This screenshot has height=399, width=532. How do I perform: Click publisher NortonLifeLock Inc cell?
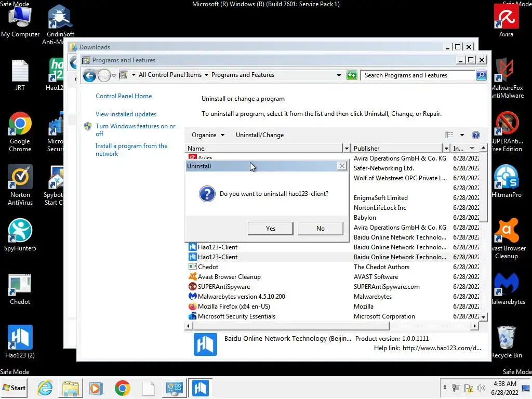pyautogui.click(x=380, y=208)
